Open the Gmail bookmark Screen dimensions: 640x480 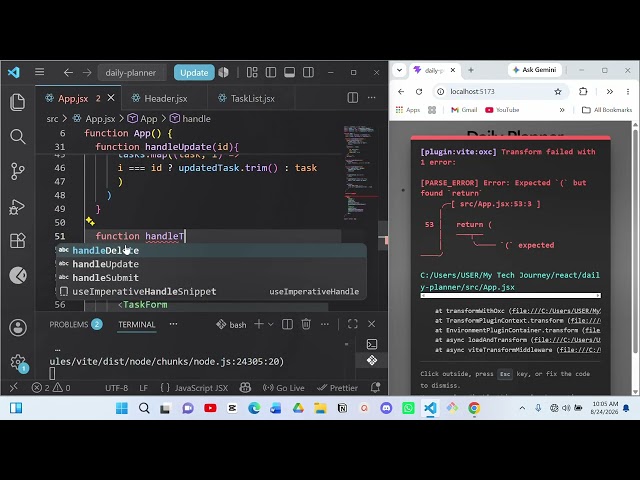(464, 110)
